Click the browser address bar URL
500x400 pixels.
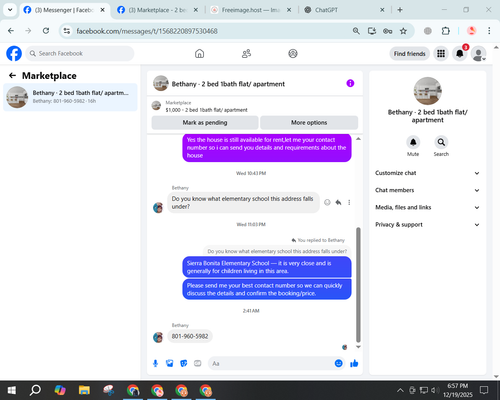[147, 31]
